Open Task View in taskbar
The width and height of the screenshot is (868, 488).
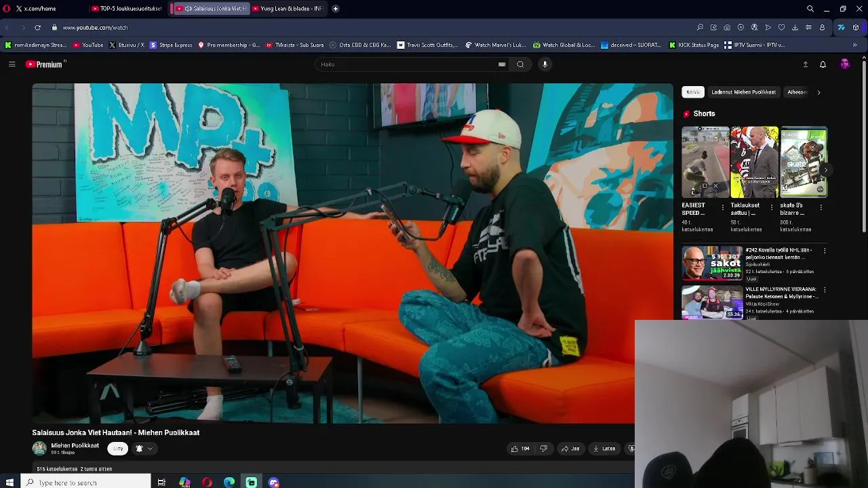(x=161, y=483)
